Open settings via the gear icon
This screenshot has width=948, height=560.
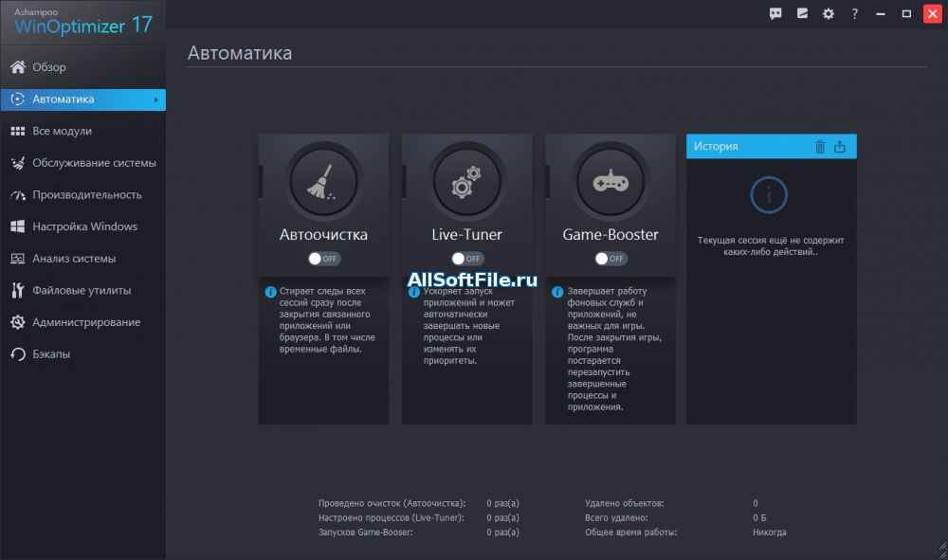(829, 13)
